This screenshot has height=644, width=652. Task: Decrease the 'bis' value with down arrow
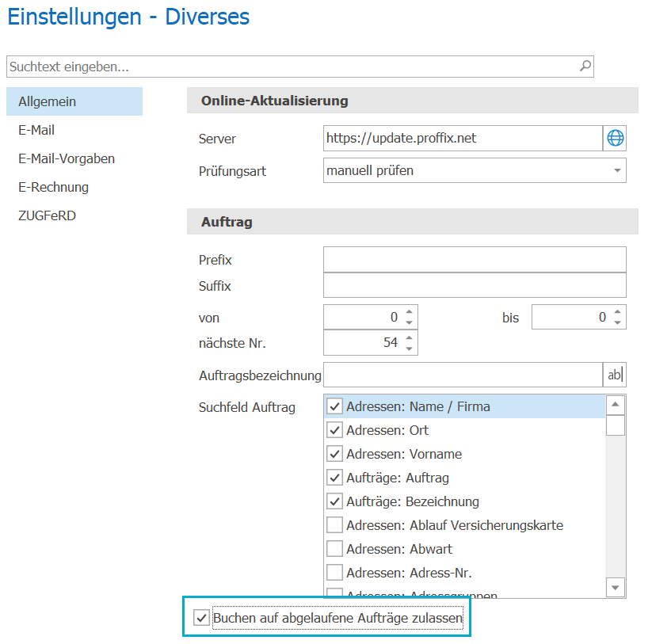[617, 322]
